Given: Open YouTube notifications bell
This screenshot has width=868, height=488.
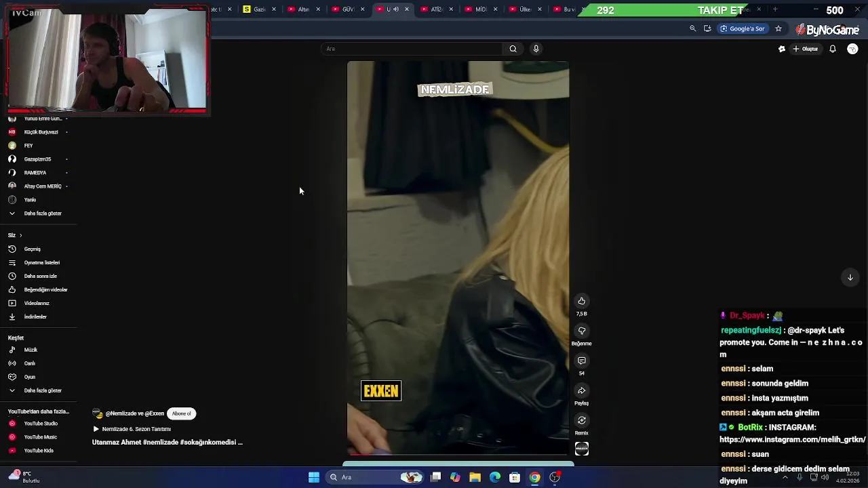Looking at the screenshot, I should [833, 49].
